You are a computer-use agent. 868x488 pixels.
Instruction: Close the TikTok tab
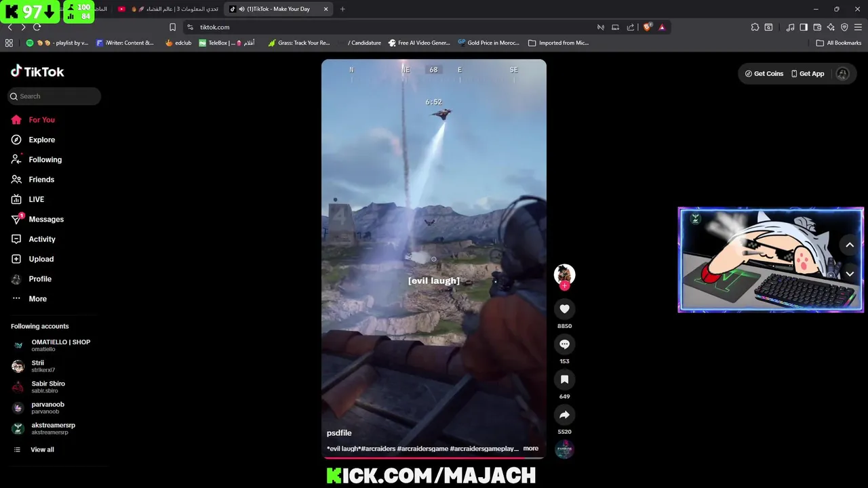coord(325,9)
